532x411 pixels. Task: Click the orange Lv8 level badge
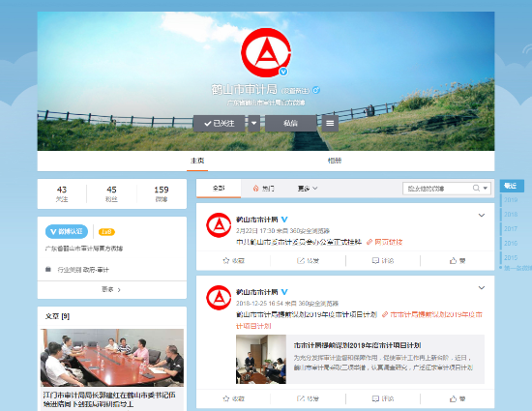point(106,232)
